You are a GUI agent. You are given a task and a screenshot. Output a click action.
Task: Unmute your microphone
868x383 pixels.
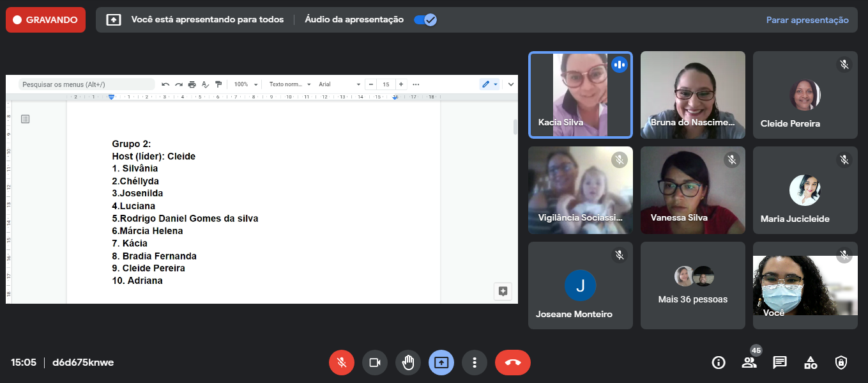click(342, 363)
